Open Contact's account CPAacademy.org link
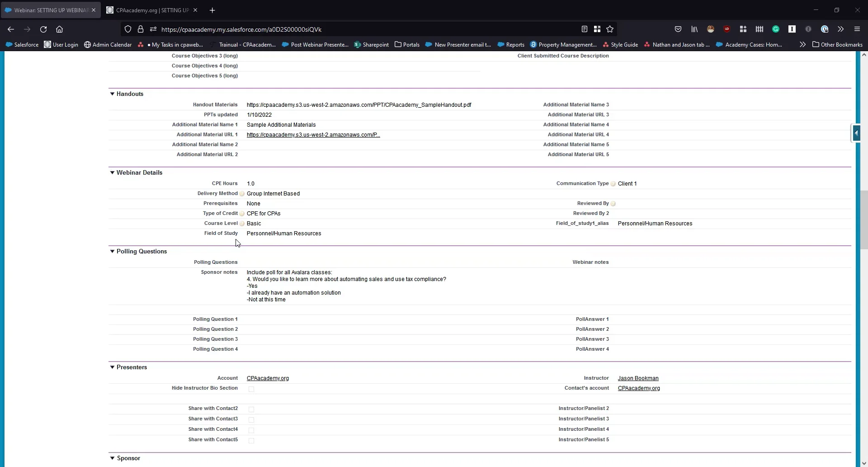Viewport: 868px width, 467px height. (x=639, y=388)
